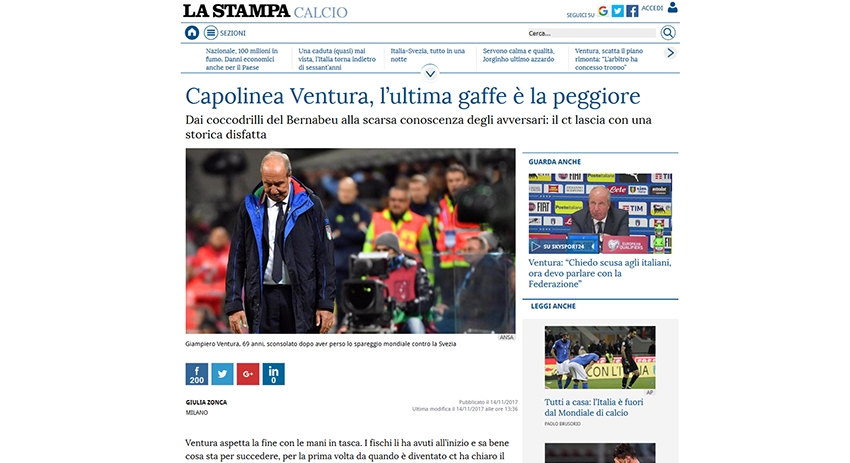Share article on LinkedIn button
850x463 pixels.
[273, 374]
